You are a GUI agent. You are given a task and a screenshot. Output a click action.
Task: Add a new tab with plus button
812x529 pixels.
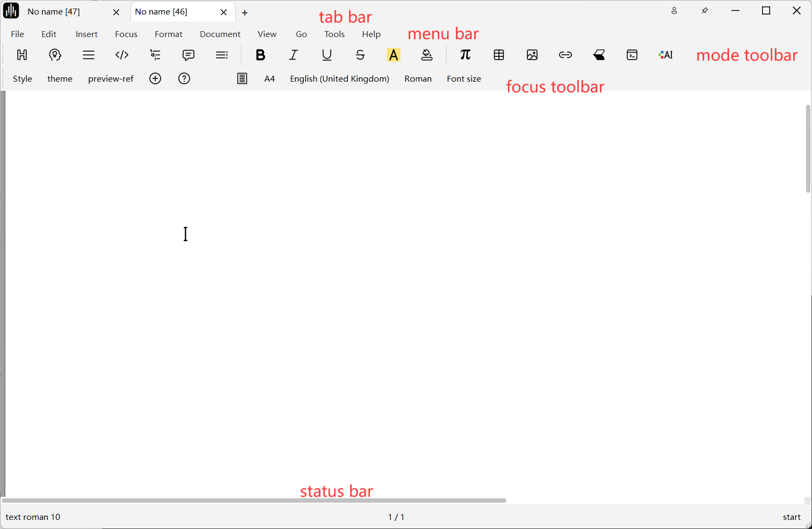click(245, 12)
